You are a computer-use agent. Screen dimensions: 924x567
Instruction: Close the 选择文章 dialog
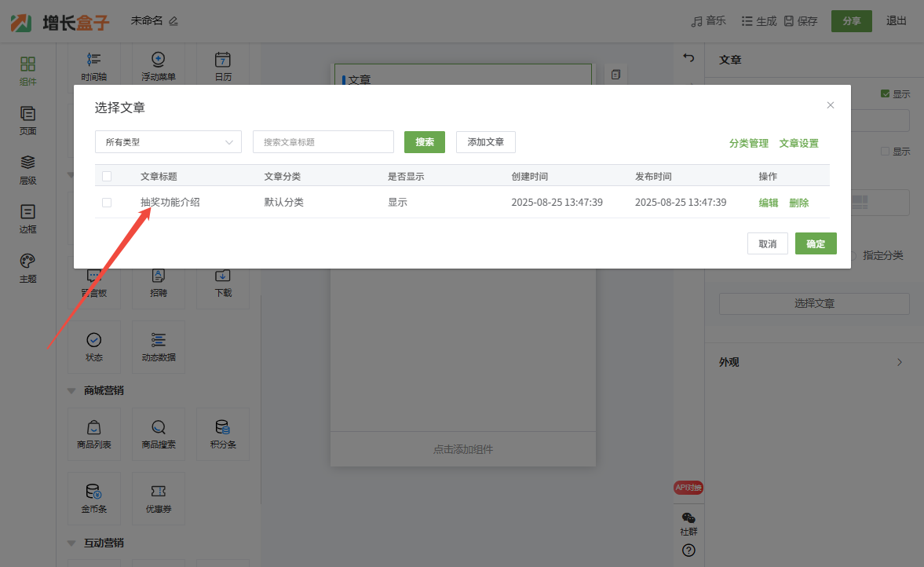tap(831, 105)
